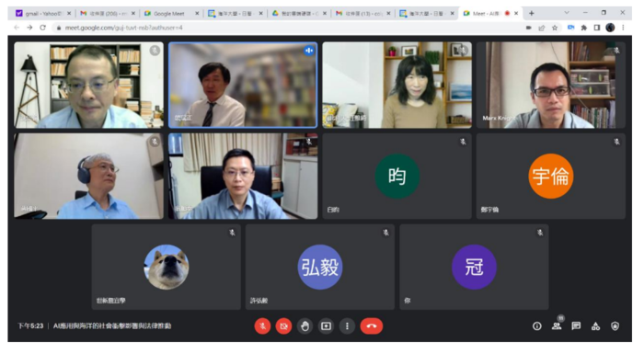Open the more options three-dot menu in call bar
This screenshot has height=354, width=644.
(347, 326)
